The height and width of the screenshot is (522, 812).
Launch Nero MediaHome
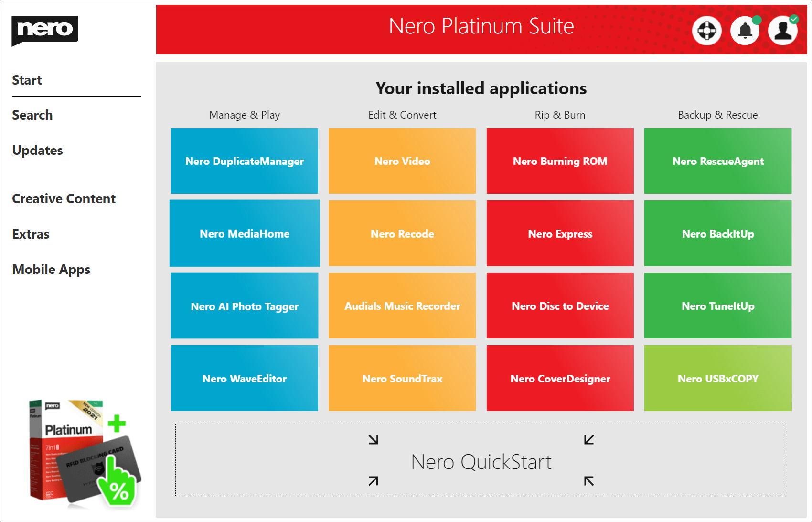click(x=245, y=234)
